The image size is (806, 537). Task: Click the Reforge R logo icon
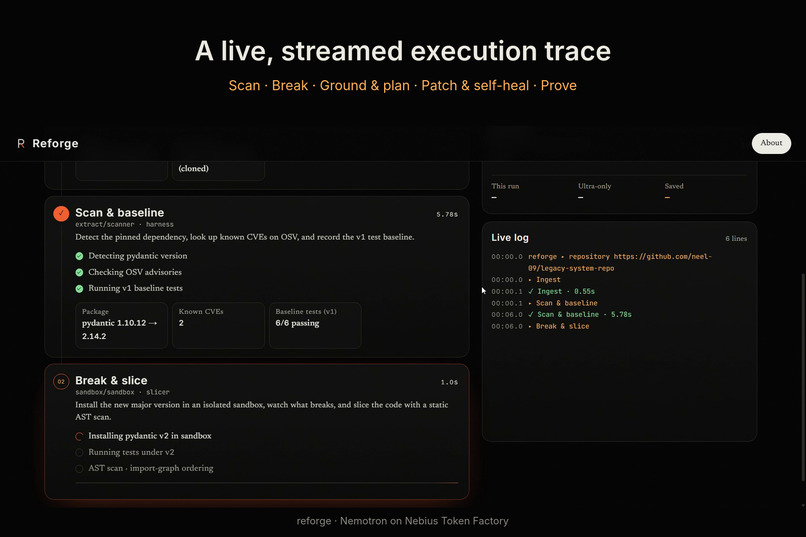point(21,144)
